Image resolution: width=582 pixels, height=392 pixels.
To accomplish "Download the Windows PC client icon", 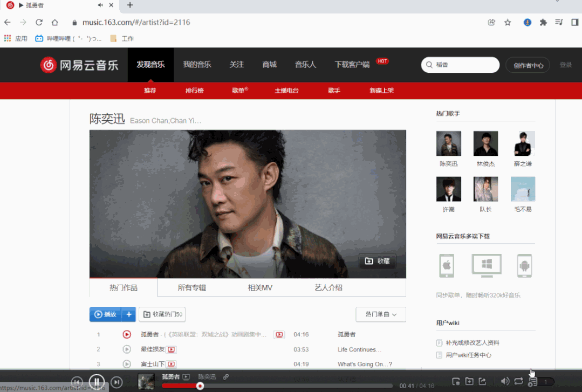I will coord(487,266).
